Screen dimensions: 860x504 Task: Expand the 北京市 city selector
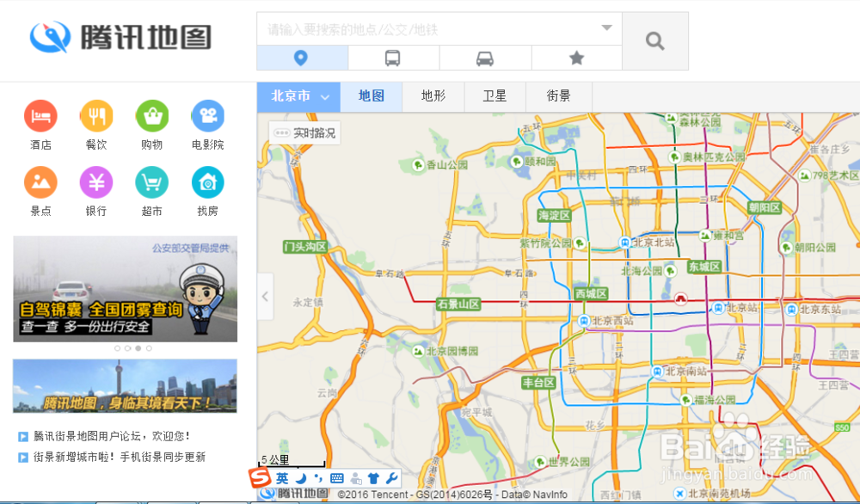coord(299,97)
